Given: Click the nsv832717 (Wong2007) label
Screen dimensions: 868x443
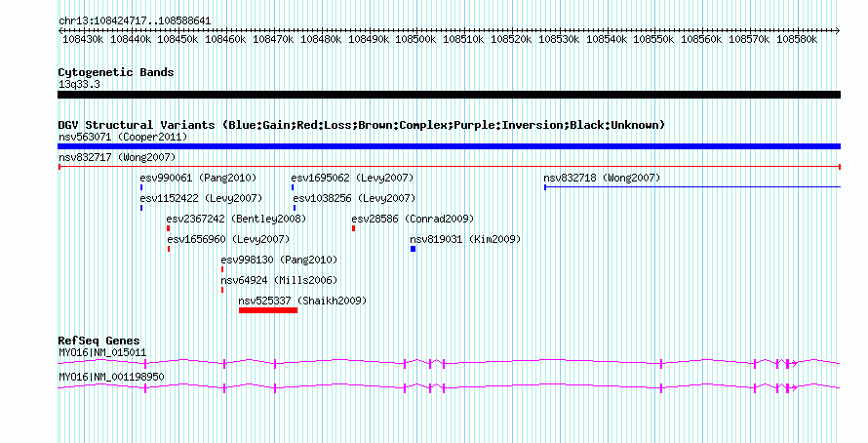Looking at the screenshot, I should (x=117, y=157).
